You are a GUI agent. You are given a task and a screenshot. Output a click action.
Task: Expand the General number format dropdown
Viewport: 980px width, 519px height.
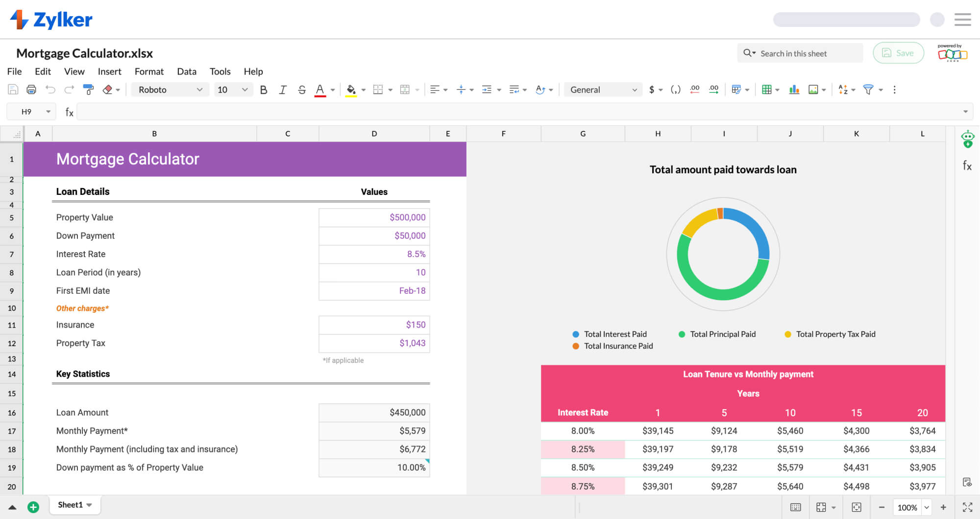603,90
